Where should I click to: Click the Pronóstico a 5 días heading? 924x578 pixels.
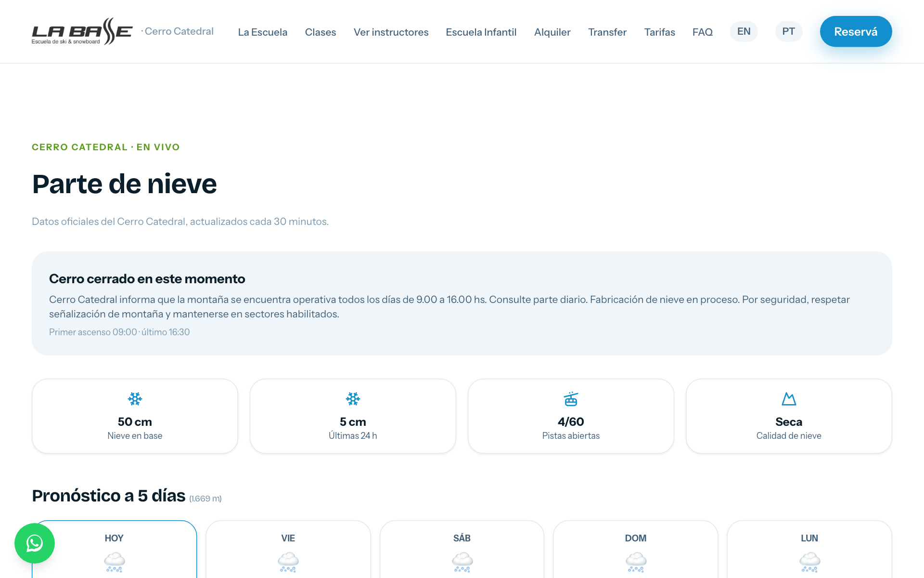[109, 496]
